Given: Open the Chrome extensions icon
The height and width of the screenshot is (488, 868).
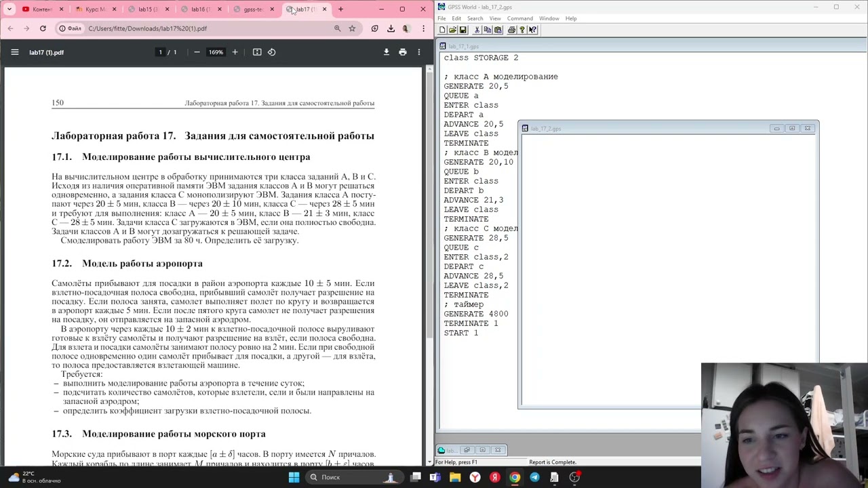Looking at the screenshot, I should 374,28.
